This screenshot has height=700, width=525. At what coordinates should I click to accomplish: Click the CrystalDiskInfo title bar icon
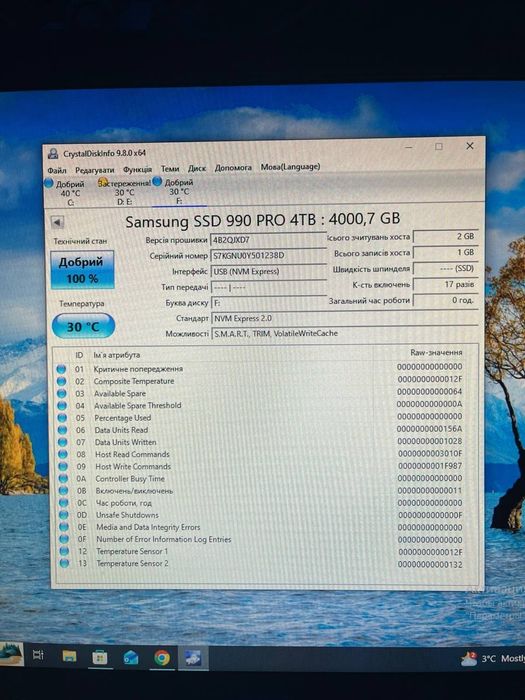click(x=53, y=154)
